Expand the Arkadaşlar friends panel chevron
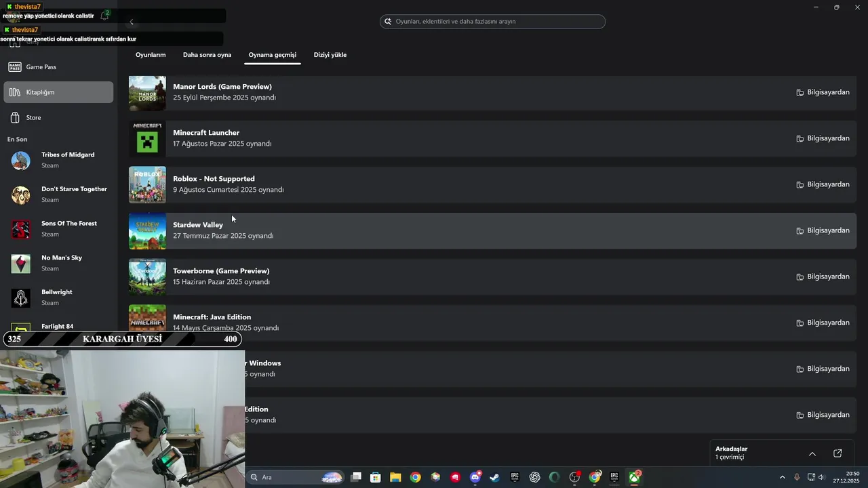This screenshot has height=488, width=868. pyautogui.click(x=812, y=454)
